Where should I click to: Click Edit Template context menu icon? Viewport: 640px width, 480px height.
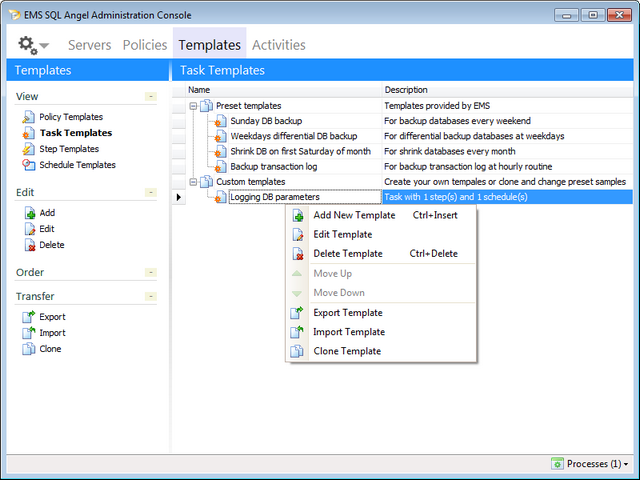click(298, 235)
